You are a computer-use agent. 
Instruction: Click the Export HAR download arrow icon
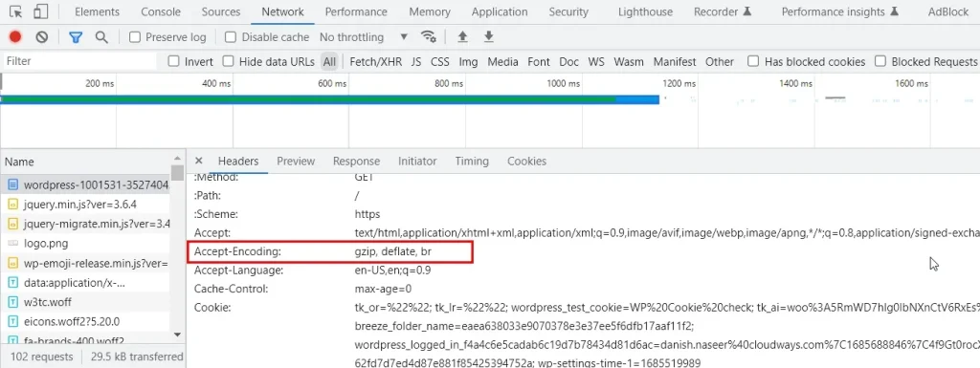[x=489, y=36]
